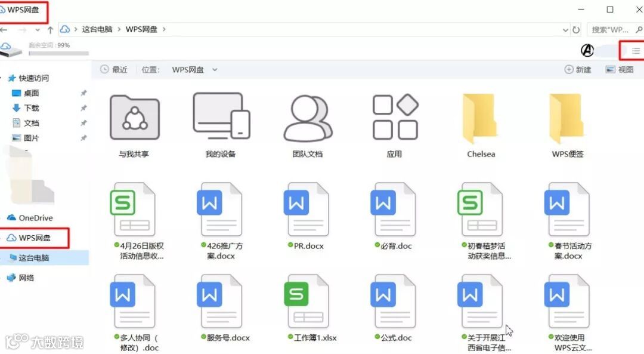
Task: Select OneDrive in navigation pane
Action: pos(30,217)
